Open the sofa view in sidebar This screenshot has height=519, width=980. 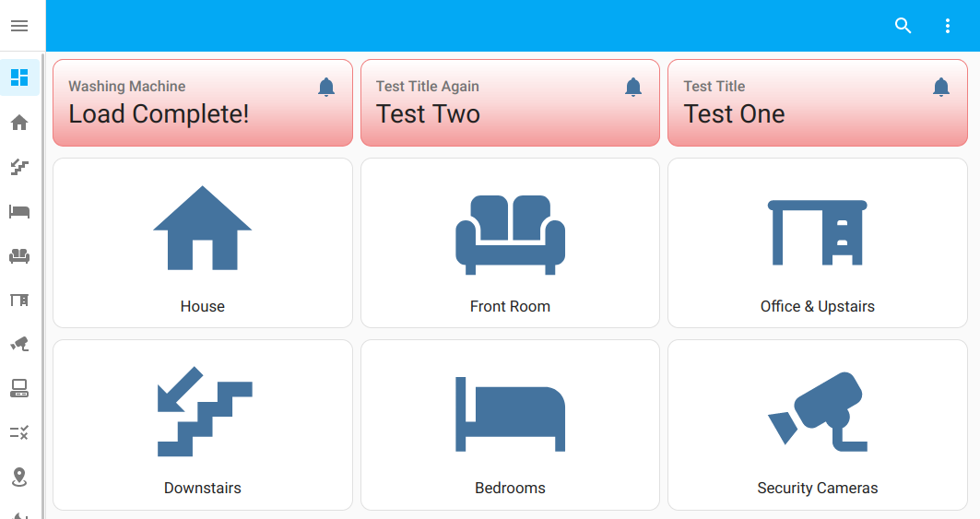pos(19,255)
